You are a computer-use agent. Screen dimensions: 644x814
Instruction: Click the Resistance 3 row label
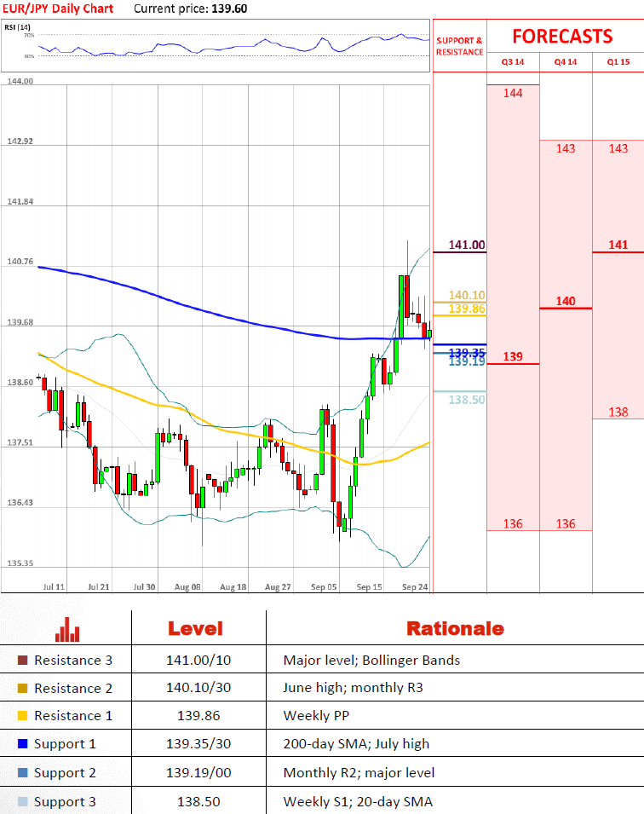tap(73, 661)
